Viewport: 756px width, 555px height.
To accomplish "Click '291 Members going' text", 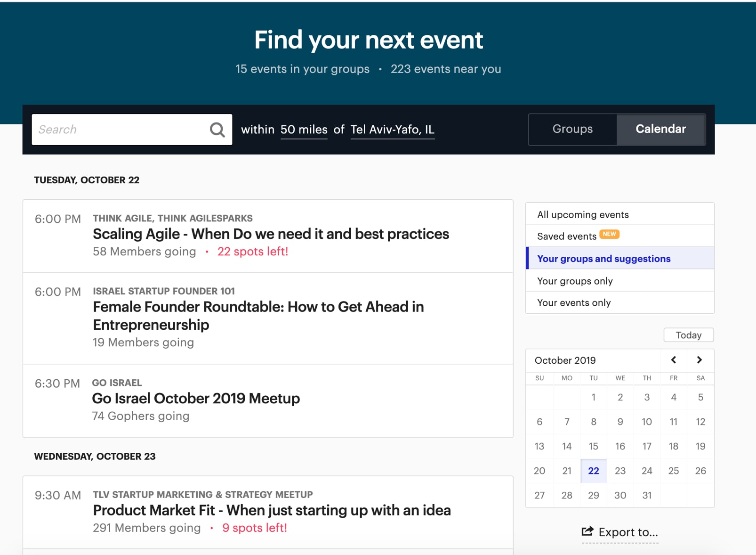I will (147, 528).
